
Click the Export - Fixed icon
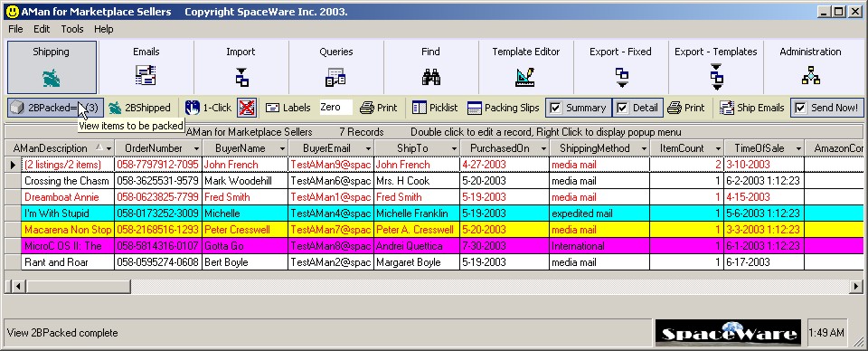(622, 77)
